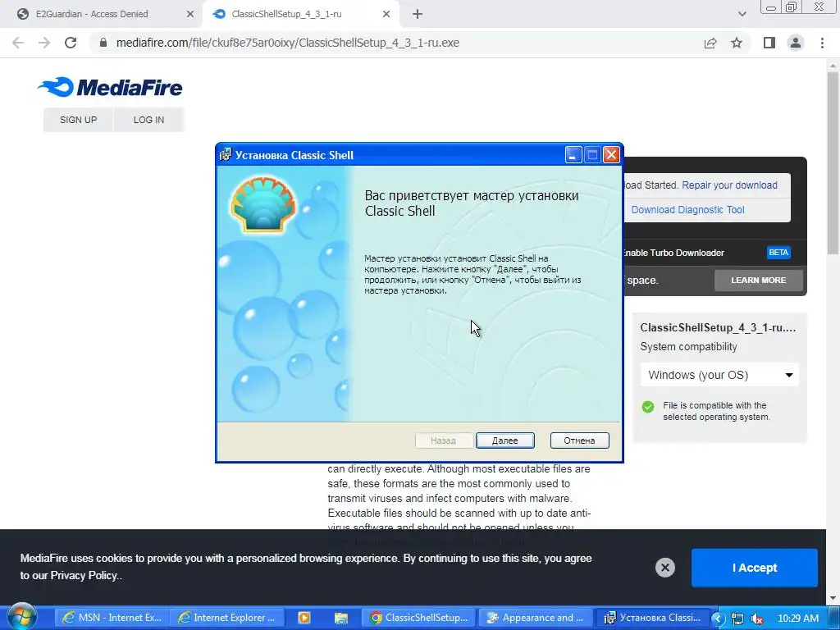Reload the MediaFire page

click(x=71, y=43)
